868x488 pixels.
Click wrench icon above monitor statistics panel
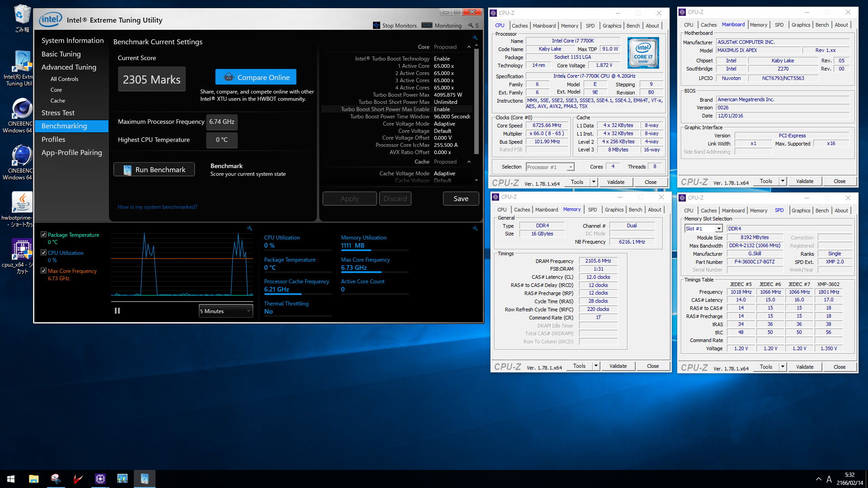coord(475,229)
